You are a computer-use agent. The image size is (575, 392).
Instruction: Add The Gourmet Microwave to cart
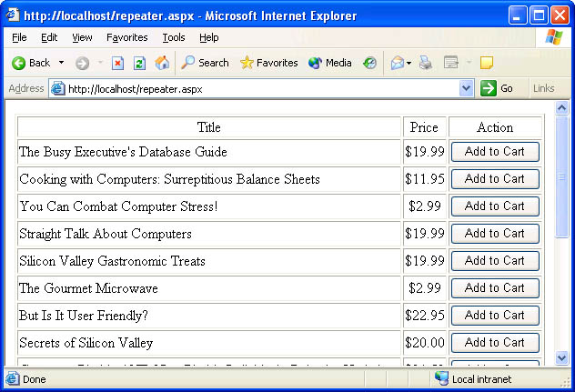tap(495, 288)
